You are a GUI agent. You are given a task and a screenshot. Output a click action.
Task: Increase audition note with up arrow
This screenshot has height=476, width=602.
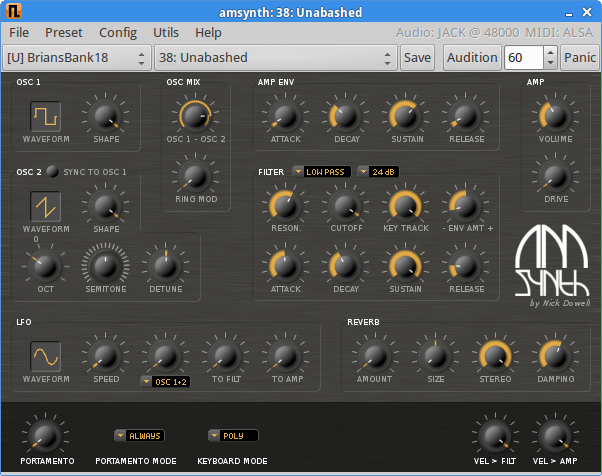click(551, 52)
